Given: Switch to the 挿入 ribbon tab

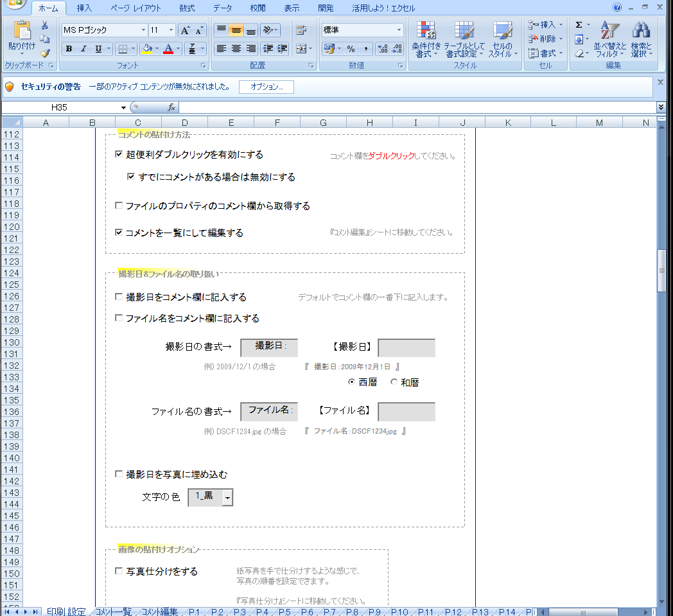Looking at the screenshot, I should click(84, 8).
